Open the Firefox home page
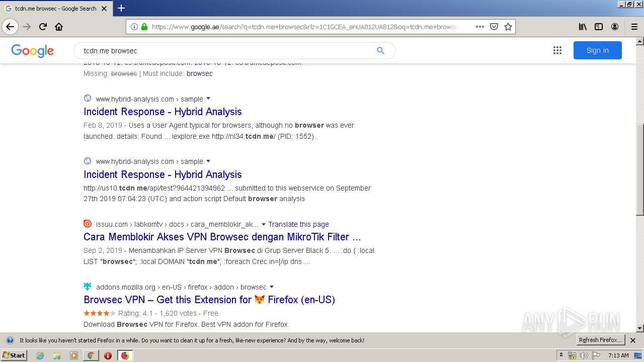Image resolution: width=644 pixels, height=362 pixels. tap(59, 27)
